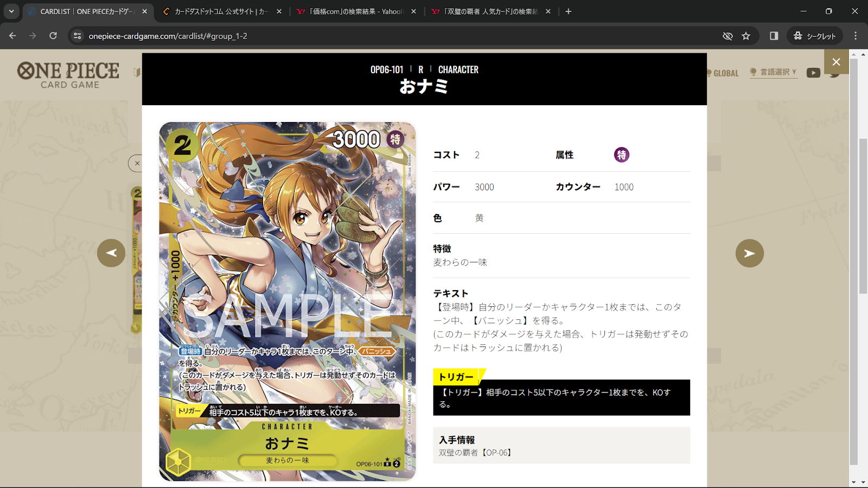The width and height of the screenshot is (868, 488).
Task: Switch to the 価格com Yahoo search tab
Action: click(355, 11)
